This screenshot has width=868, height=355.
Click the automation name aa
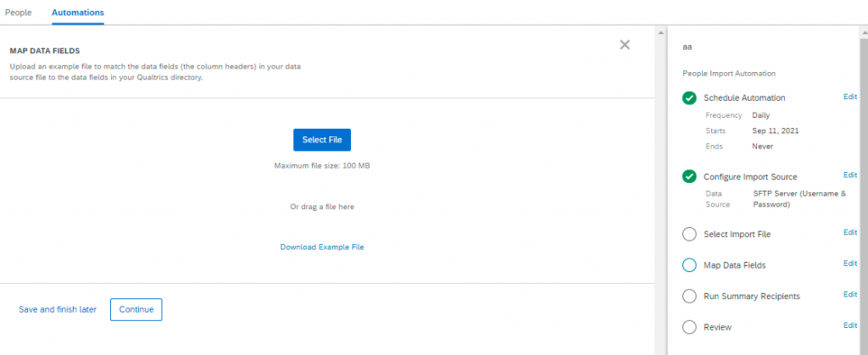687,47
